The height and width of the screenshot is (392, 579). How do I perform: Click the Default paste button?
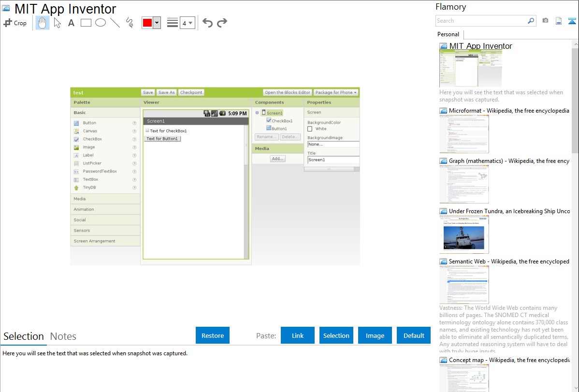(x=414, y=335)
